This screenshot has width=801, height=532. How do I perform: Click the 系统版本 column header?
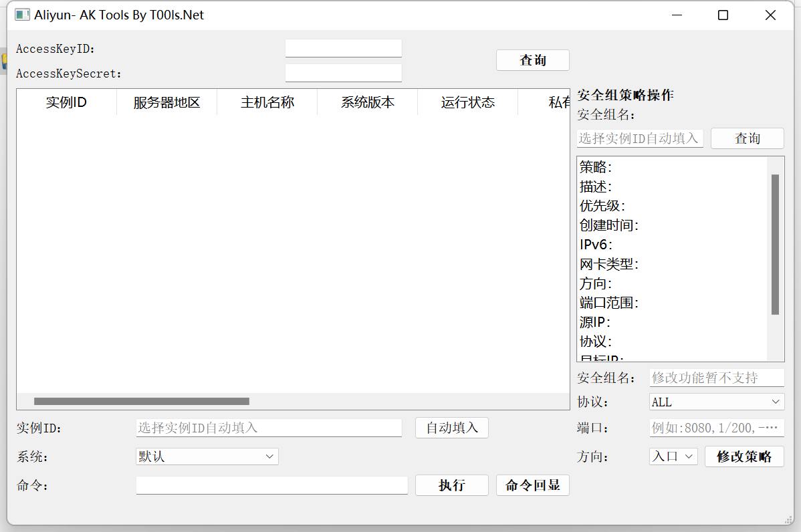pyautogui.click(x=367, y=102)
